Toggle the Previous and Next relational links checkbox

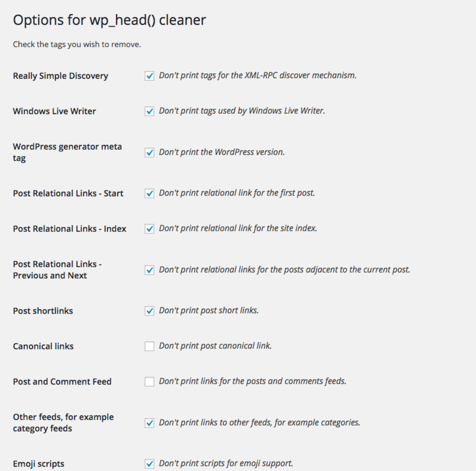coord(149,270)
